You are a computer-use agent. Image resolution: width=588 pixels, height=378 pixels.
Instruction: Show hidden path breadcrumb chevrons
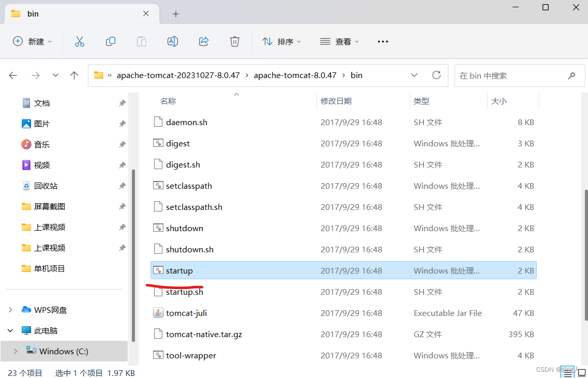[110, 75]
